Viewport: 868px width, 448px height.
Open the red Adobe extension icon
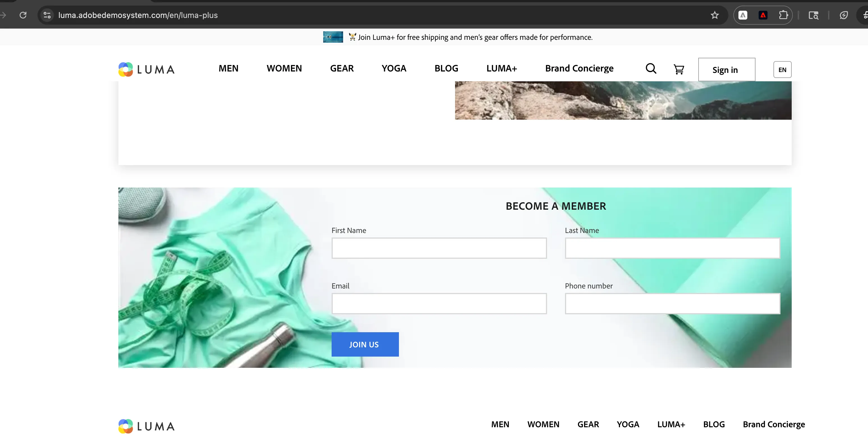click(x=763, y=15)
